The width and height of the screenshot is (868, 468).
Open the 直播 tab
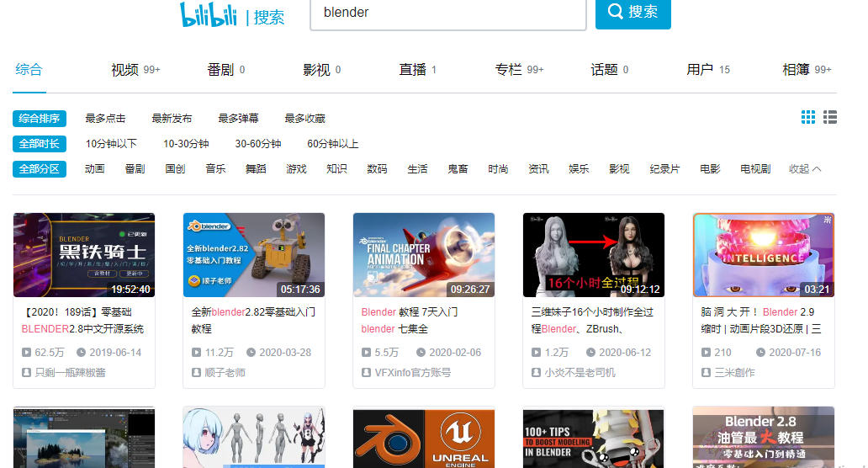417,70
